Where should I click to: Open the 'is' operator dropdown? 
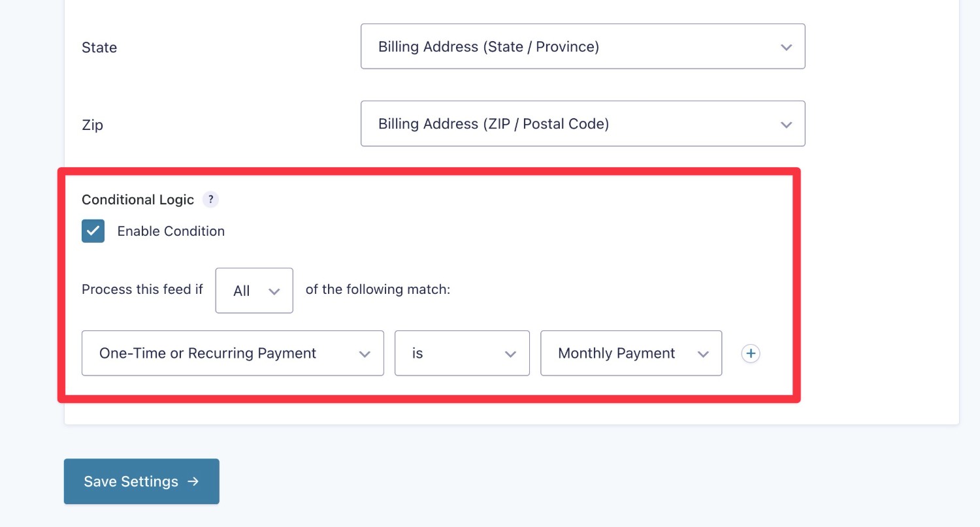pos(462,353)
